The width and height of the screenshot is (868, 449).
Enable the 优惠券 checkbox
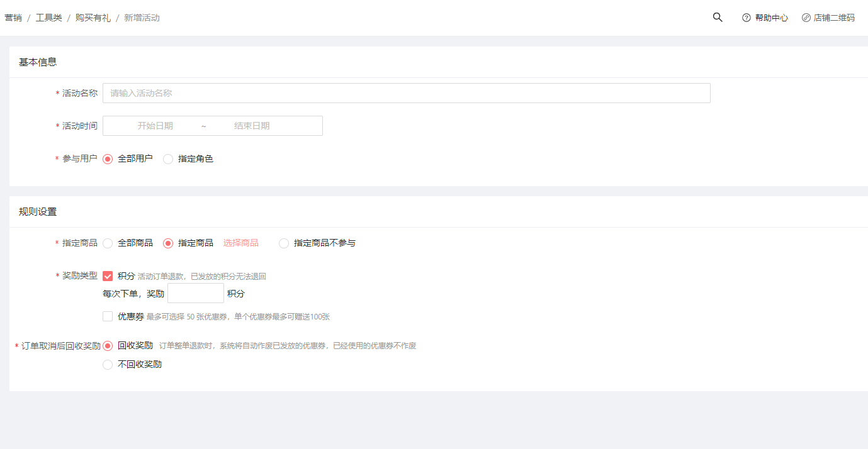pos(108,316)
